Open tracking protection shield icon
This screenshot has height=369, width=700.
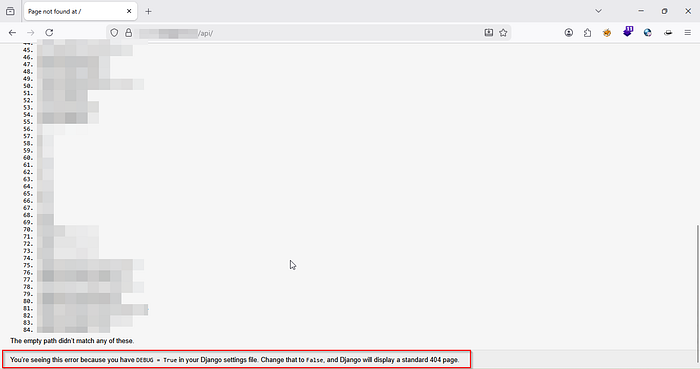(x=114, y=33)
